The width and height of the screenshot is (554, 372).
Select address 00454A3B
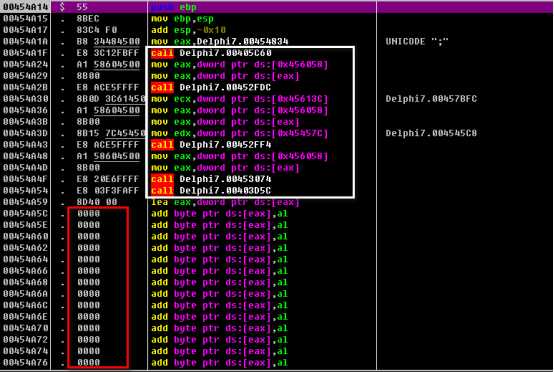click(25, 122)
